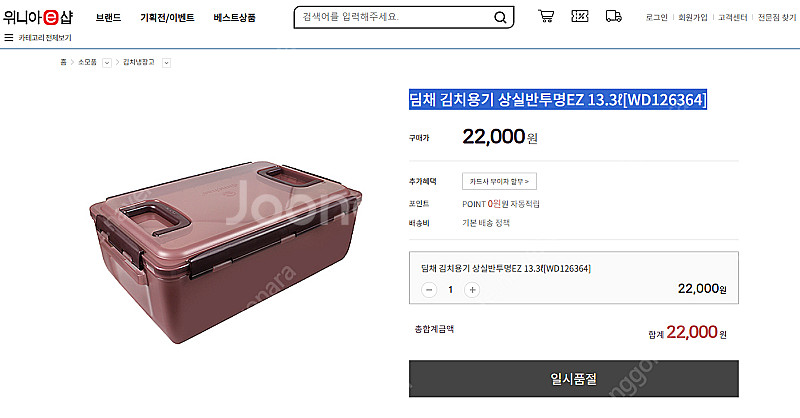Click the card interest-free installment button

coord(499,181)
